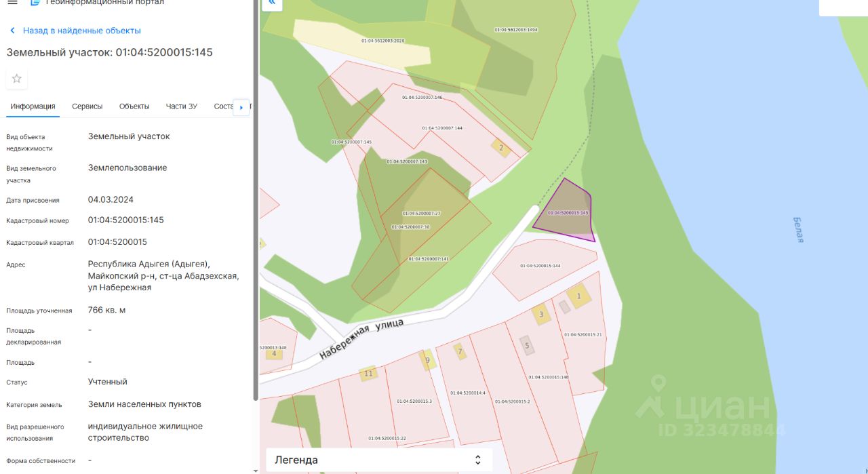Viewport: 868px width, 474px height.
Task: Add parcel to favorites with star icon
Action: (17, 79)
